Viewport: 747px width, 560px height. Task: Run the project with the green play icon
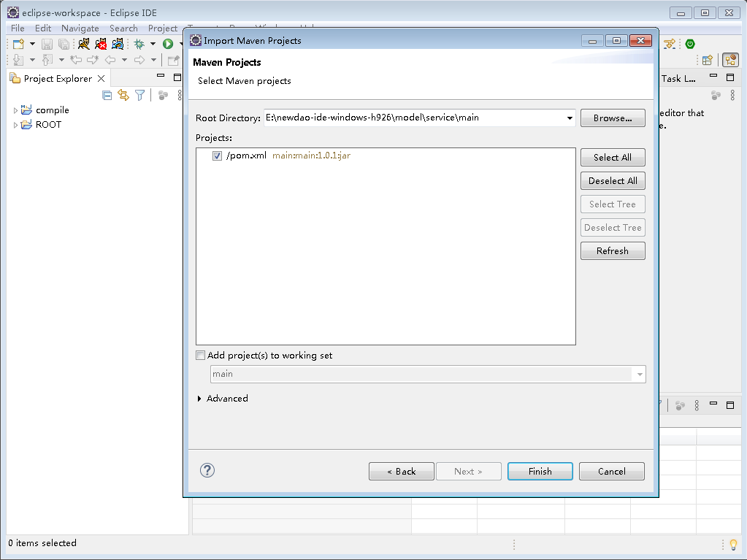(168, 45)
